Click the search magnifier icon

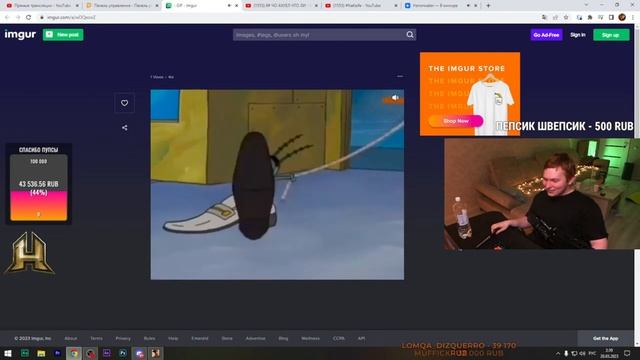[x=410, y=35]
